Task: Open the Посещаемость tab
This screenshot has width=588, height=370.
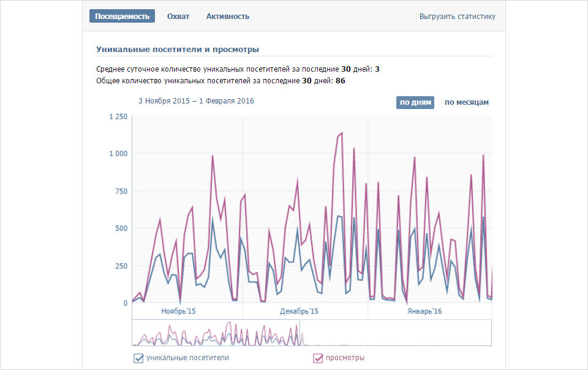Action: click(x=122, y=16)
